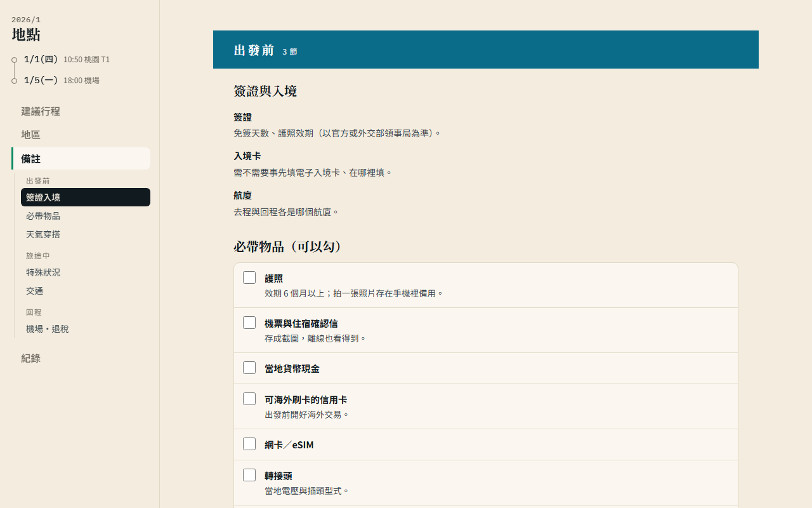Click the 回程 group label in sidebar

pyautogui.click(x=34, y=312)
